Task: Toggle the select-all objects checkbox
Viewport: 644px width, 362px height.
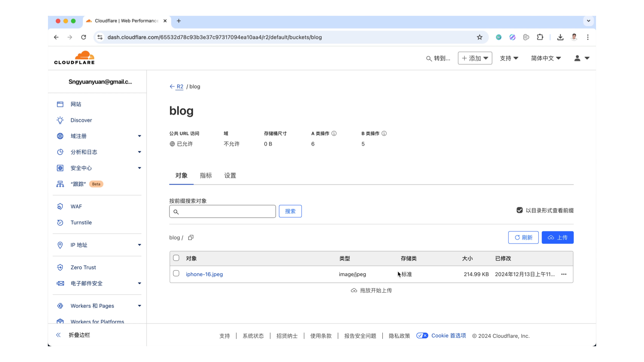Action: coord(176,258)
